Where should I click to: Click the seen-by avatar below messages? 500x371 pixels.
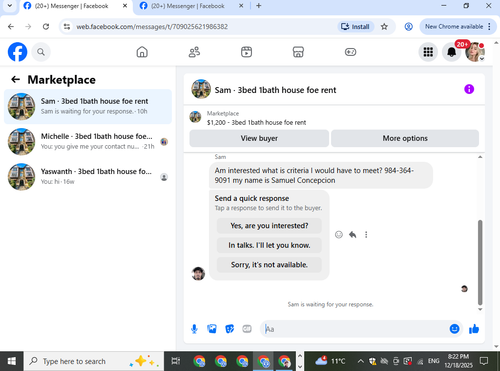(464, 289)
